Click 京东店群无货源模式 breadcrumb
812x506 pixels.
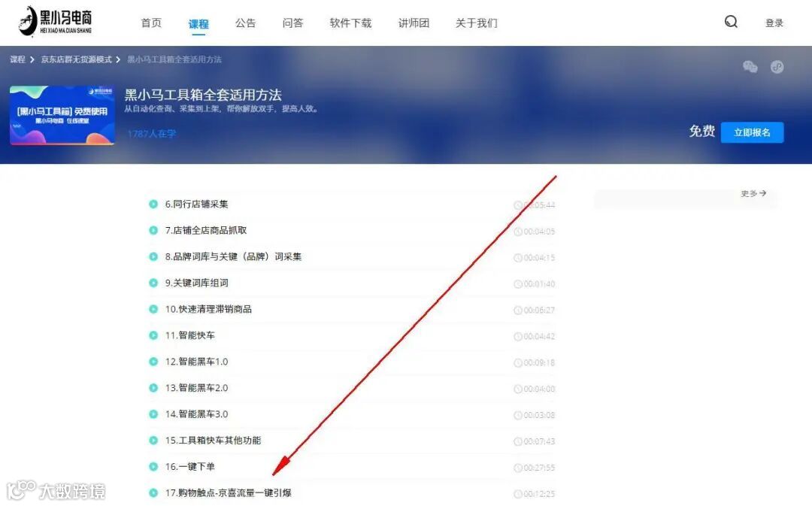point(76,59)
